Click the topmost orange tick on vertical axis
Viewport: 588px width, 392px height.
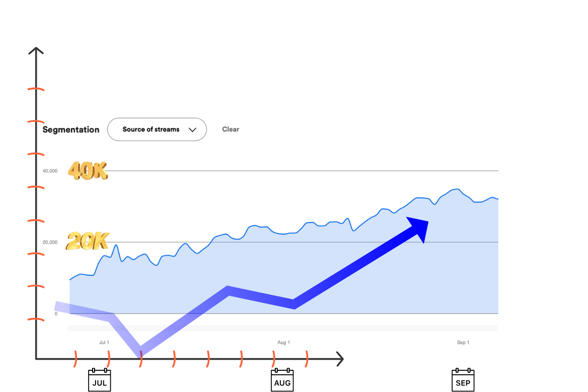pyautogui.click(x=36, y=89)
